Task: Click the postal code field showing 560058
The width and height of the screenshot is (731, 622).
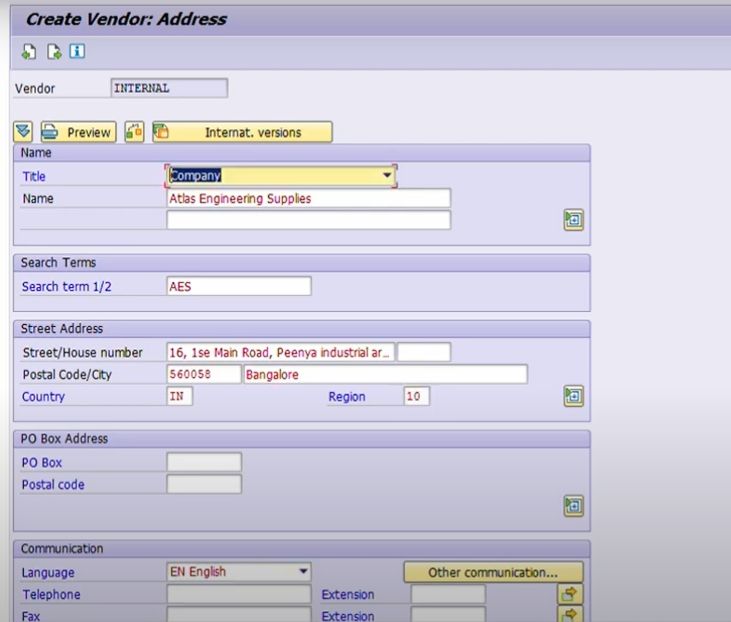Action: tap(204, 374)
